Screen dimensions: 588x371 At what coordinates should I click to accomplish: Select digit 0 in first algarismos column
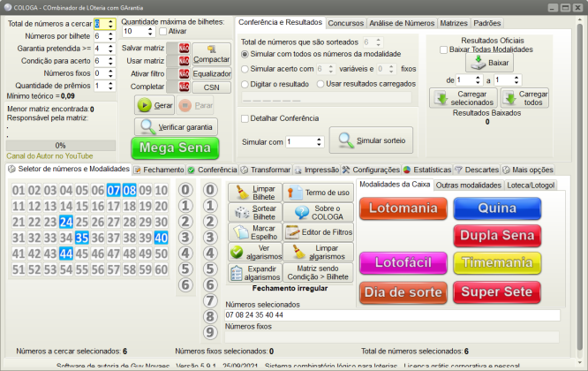[x=185, y=190]
